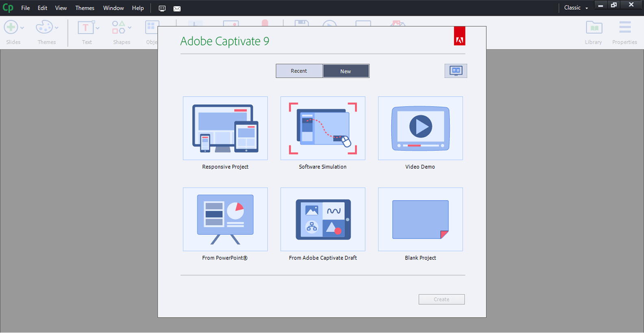
Task: Click the Responsive Project label
Action: [x=225, y=167]
